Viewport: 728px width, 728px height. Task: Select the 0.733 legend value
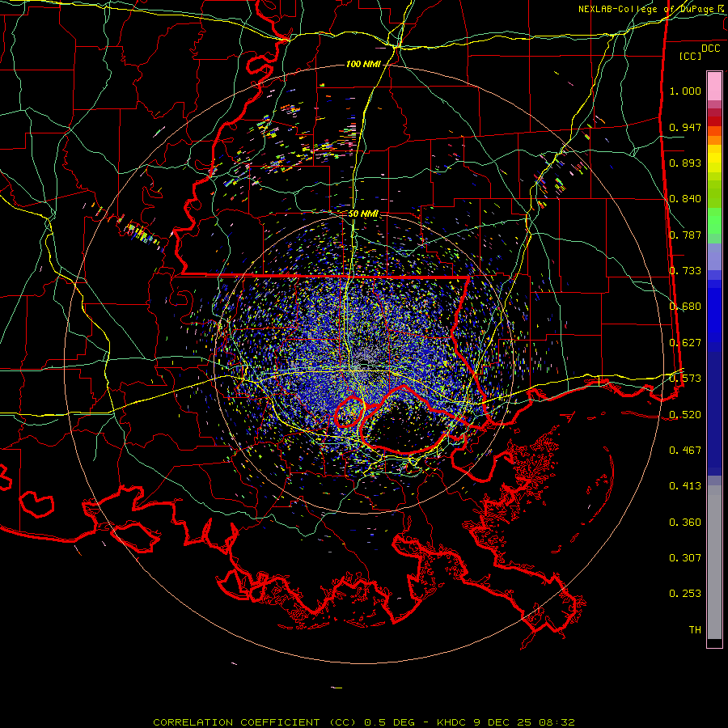pyautogui.click(x=685, y=271)
